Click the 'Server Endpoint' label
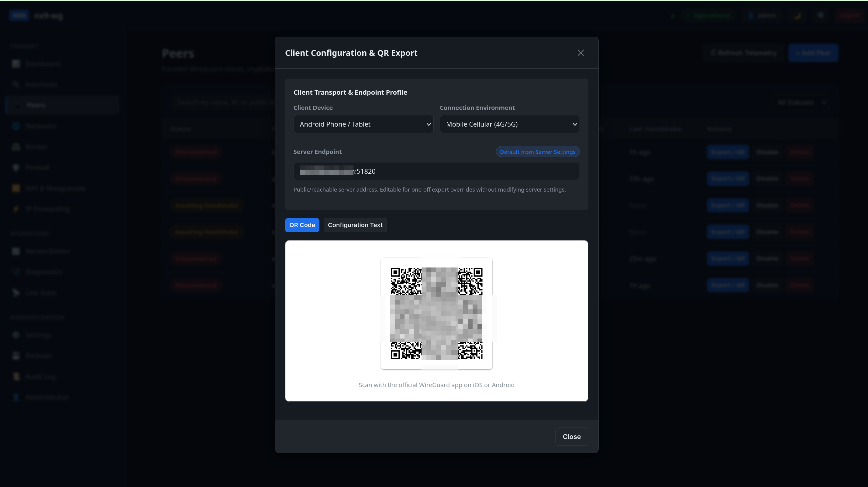 click(x=317, y=152)
